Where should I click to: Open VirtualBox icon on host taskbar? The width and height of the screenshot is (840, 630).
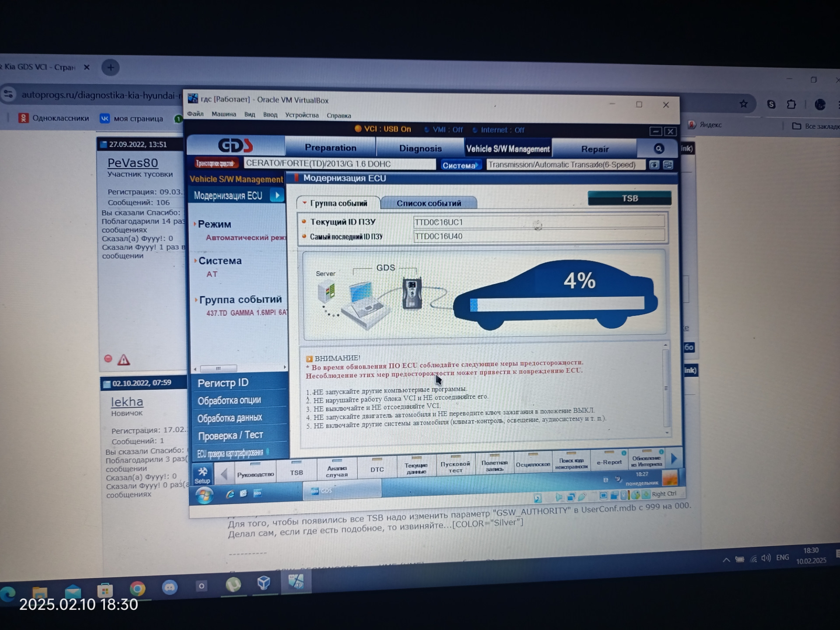(264, 583)
